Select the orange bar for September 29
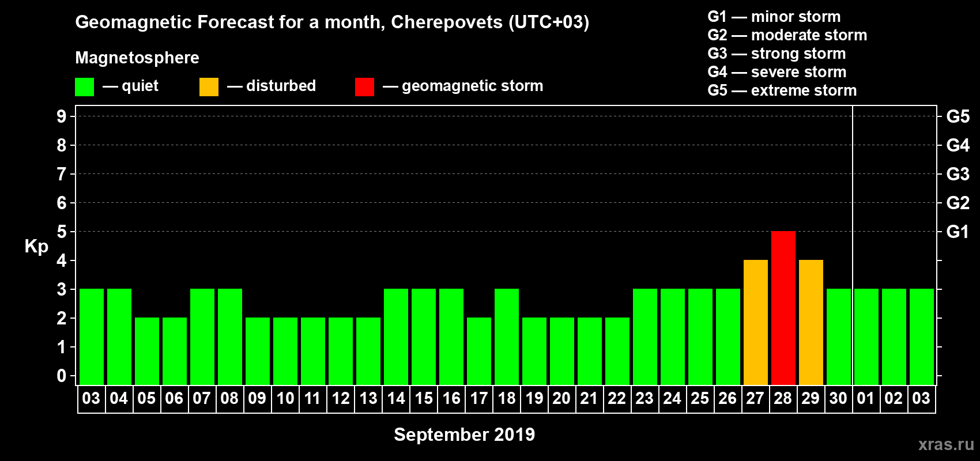 [x=811, y=322]
